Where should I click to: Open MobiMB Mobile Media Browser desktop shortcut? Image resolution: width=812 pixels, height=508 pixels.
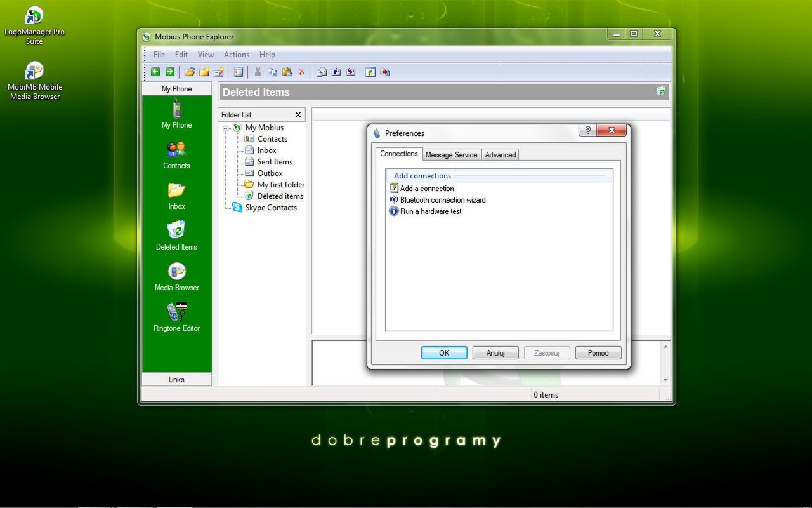(34, 81)
